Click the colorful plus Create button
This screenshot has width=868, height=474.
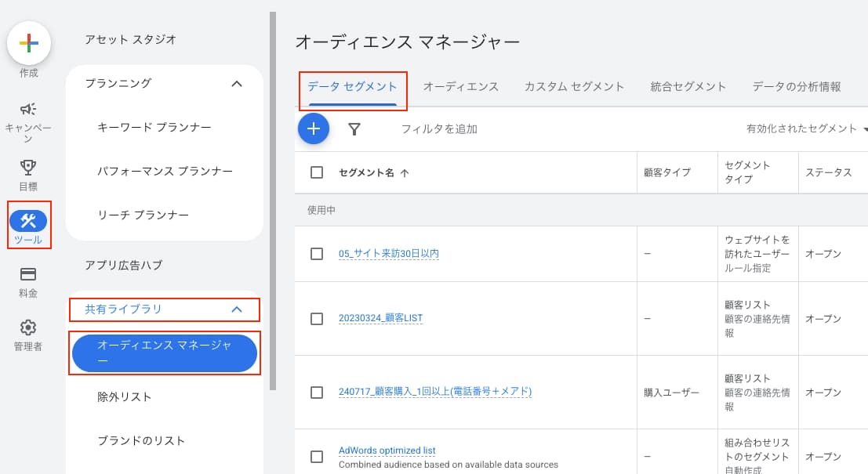29,43
